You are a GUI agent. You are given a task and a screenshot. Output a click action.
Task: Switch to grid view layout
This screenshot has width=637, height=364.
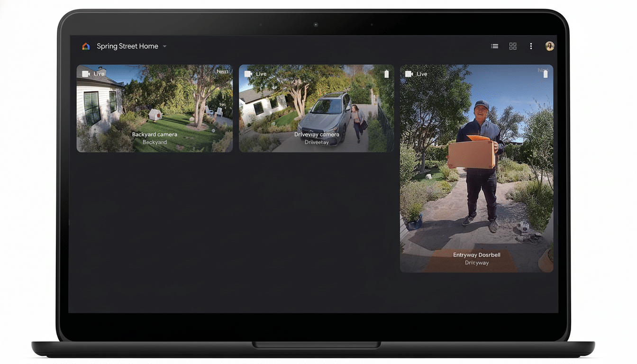[512, 46]
